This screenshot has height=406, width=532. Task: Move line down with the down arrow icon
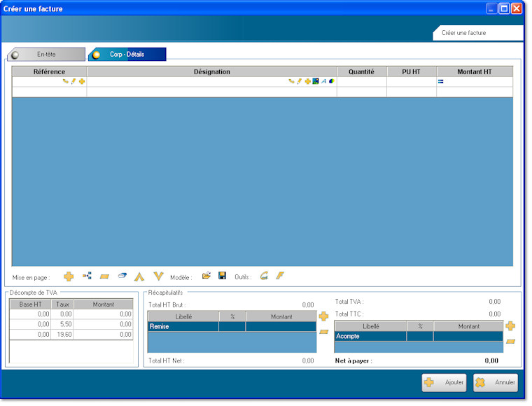158,276
